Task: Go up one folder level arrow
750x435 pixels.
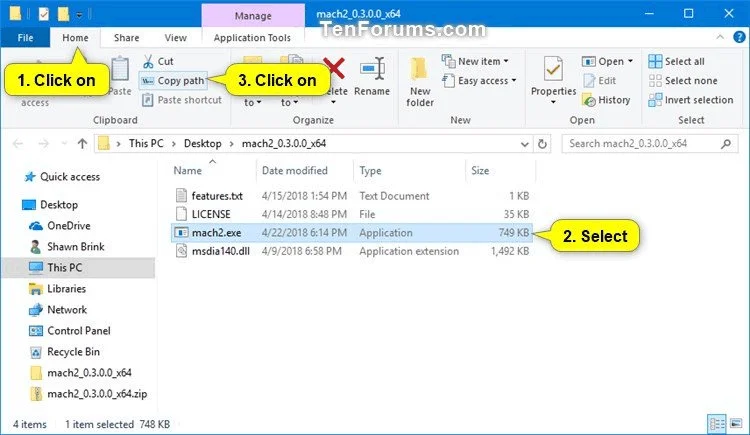Action: (x=82, y=144)
